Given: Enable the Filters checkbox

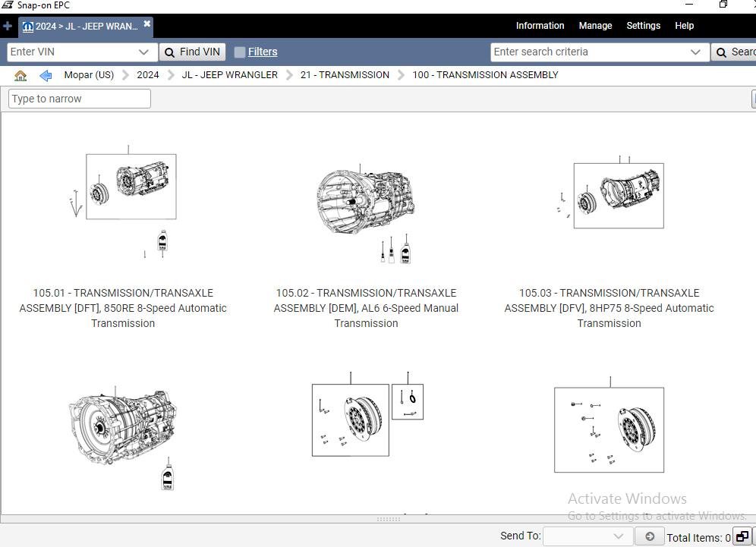Looking at the screenshot, I should pyautogui.click(x=238, y=52).
